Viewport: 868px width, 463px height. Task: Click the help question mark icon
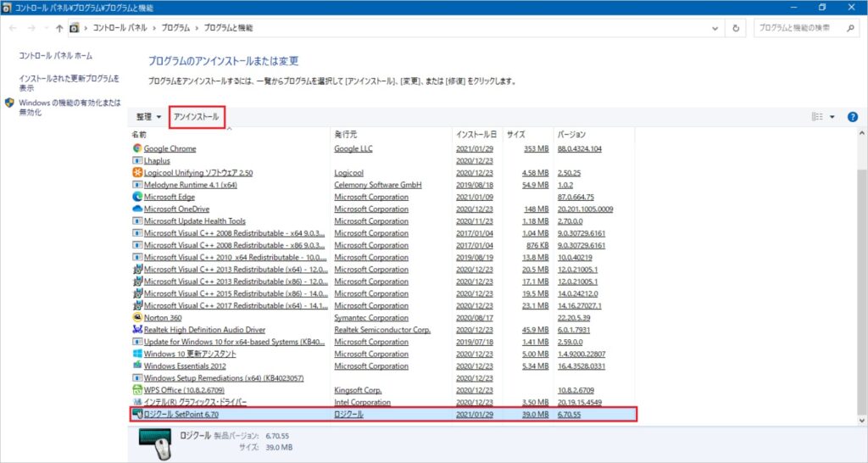tap(853, 117)
